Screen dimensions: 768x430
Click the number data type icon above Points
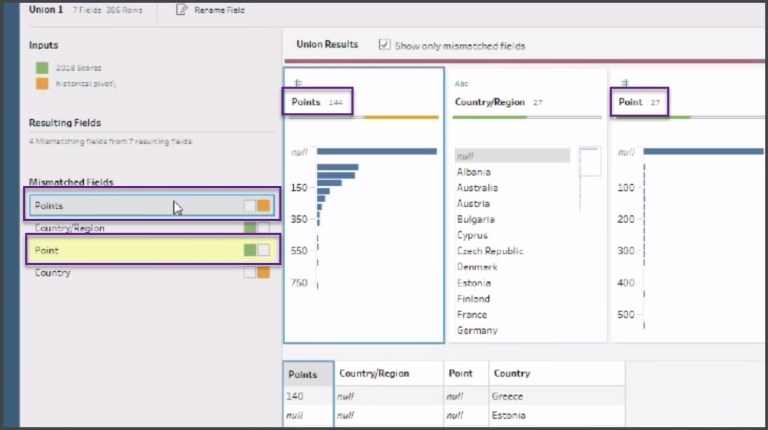(x=297, y=83)
